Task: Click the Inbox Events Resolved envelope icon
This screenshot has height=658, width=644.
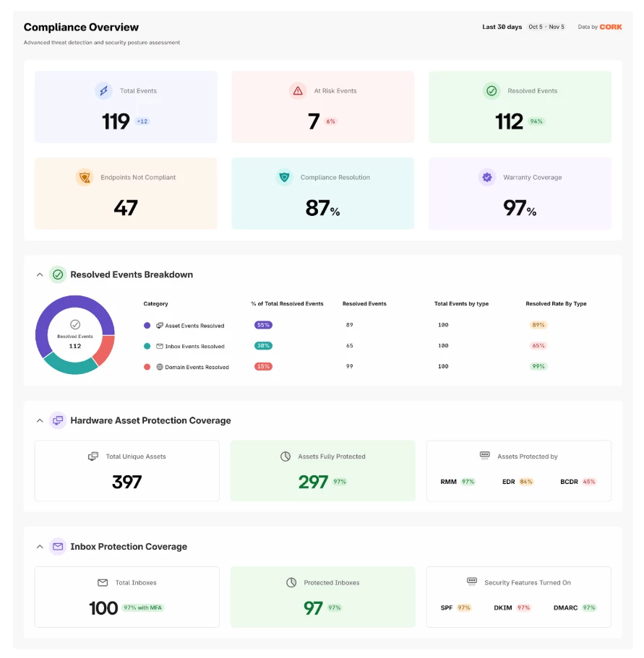Action: coord(160,346)
